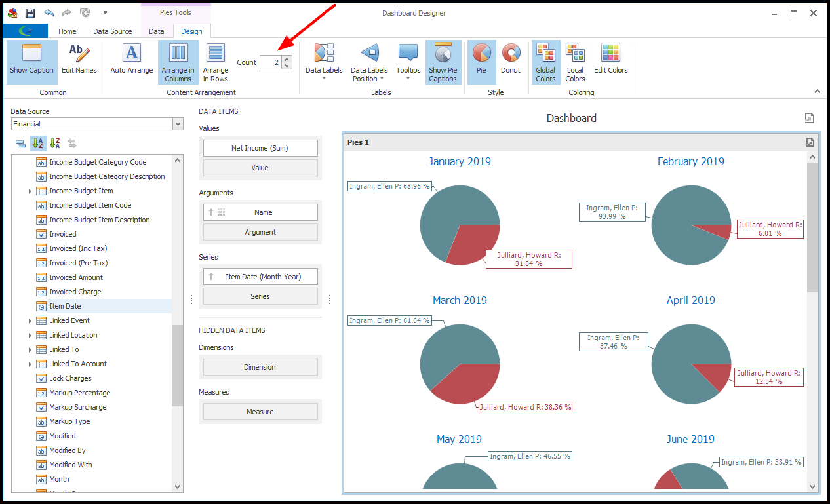Select Auto Arrange layout

click(x=132, y=62)
